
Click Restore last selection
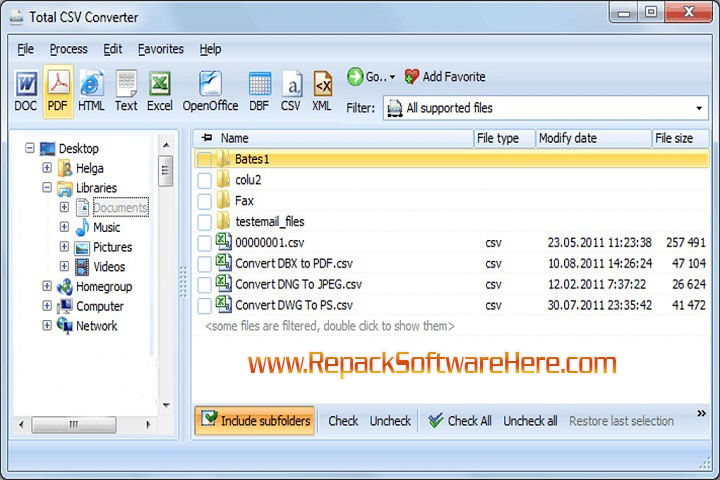pos(621,421)
